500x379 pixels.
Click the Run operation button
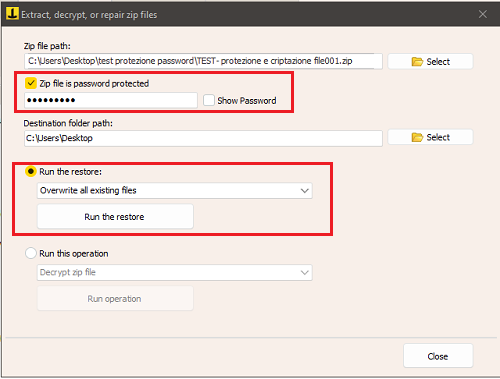pos(115,298)
